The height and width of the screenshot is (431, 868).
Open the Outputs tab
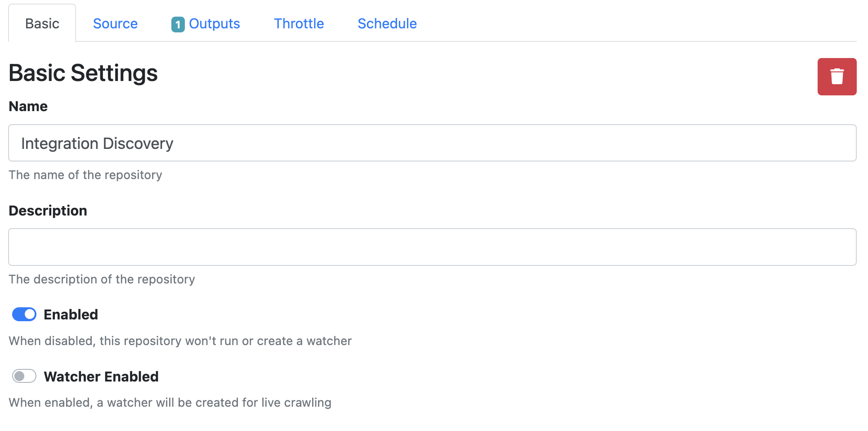(x=214, y=23)
